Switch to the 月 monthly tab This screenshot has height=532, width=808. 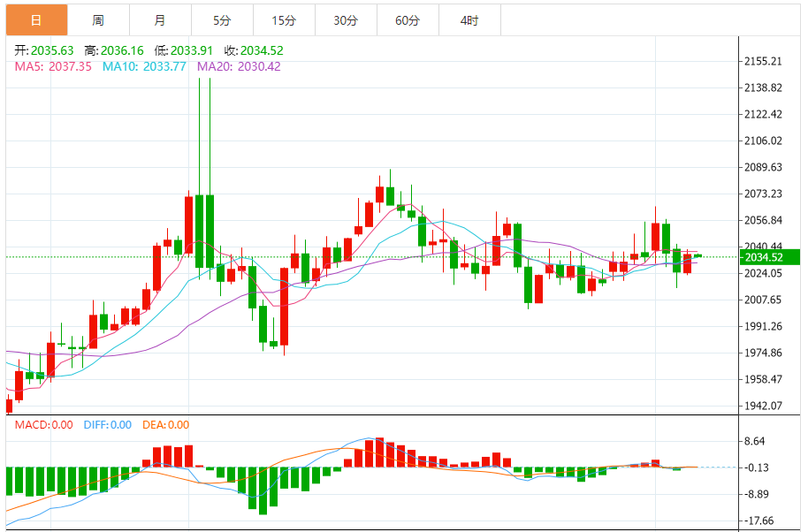160,20
